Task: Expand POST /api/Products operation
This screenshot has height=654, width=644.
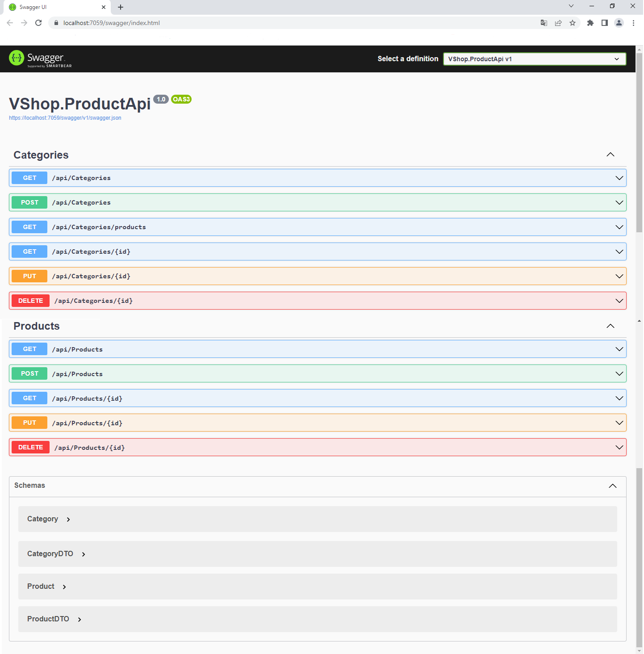Action: pyautogui.click(x=318, y=373)
